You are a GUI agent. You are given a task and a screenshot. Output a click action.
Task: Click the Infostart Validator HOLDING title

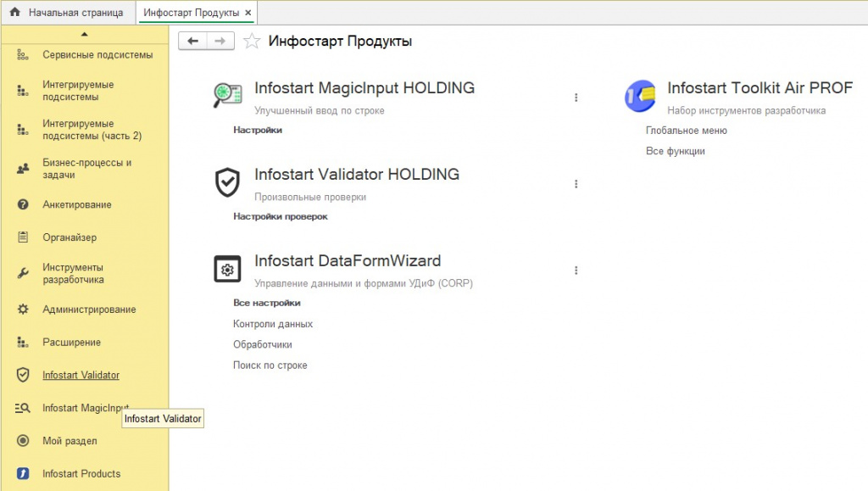pos(357,174)
